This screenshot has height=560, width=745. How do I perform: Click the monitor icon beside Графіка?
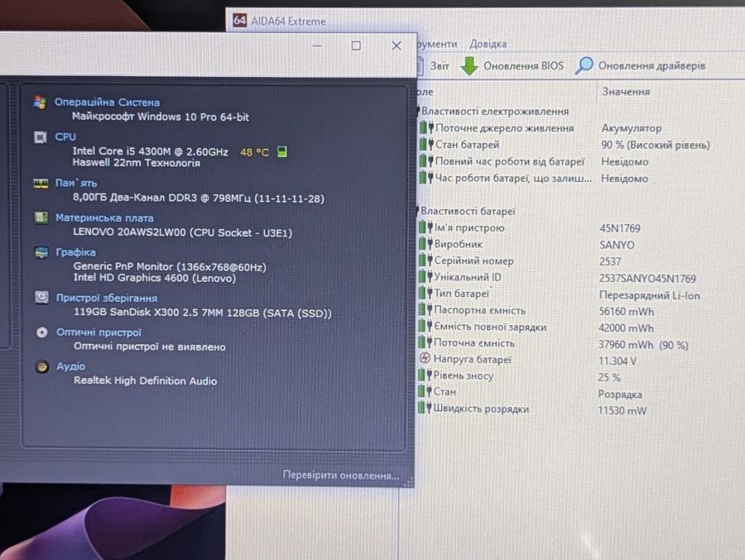41,252
